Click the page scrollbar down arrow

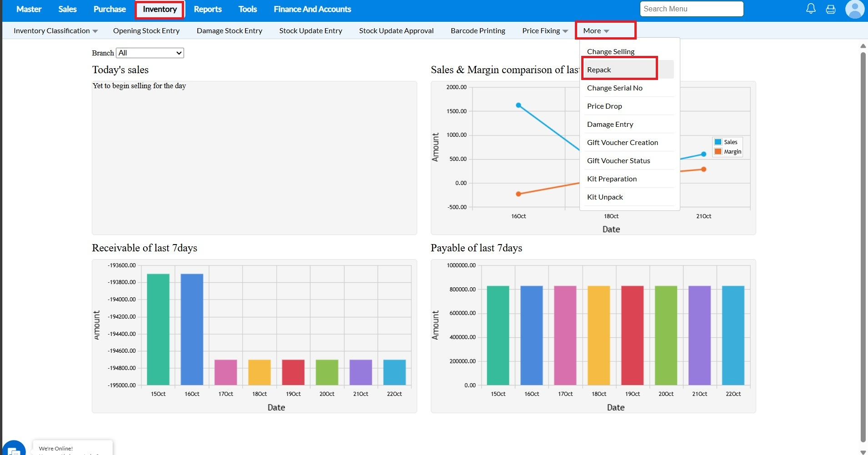tap(863, 451)
